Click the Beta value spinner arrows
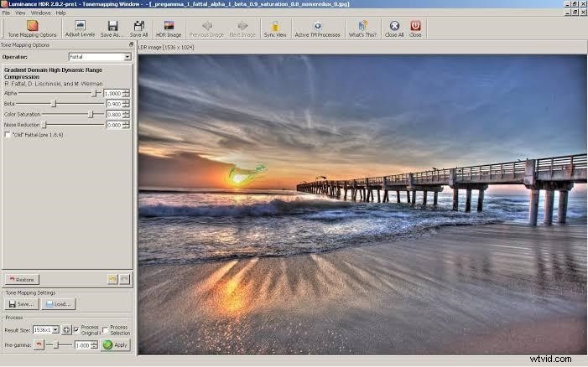588x367 pixels. pyautogui.click(x=126, y=104)
